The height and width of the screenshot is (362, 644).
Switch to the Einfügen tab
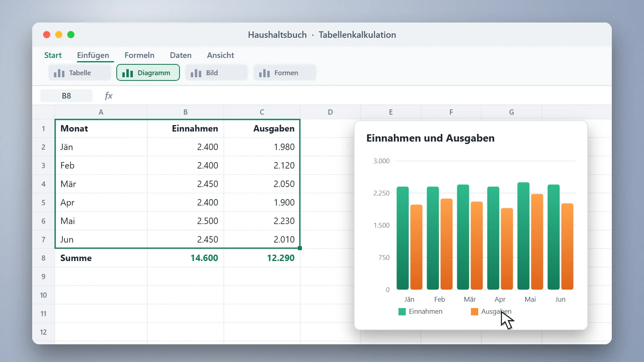pos(93,55)
